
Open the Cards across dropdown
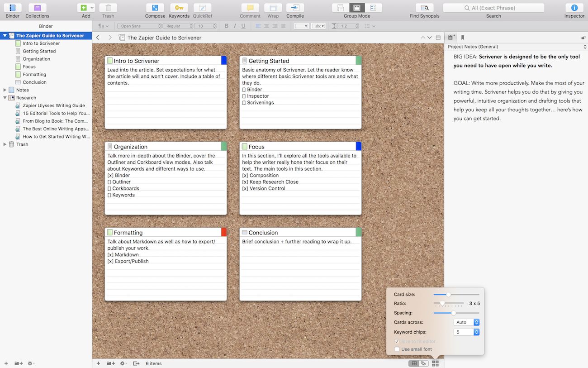coord(466,322)
